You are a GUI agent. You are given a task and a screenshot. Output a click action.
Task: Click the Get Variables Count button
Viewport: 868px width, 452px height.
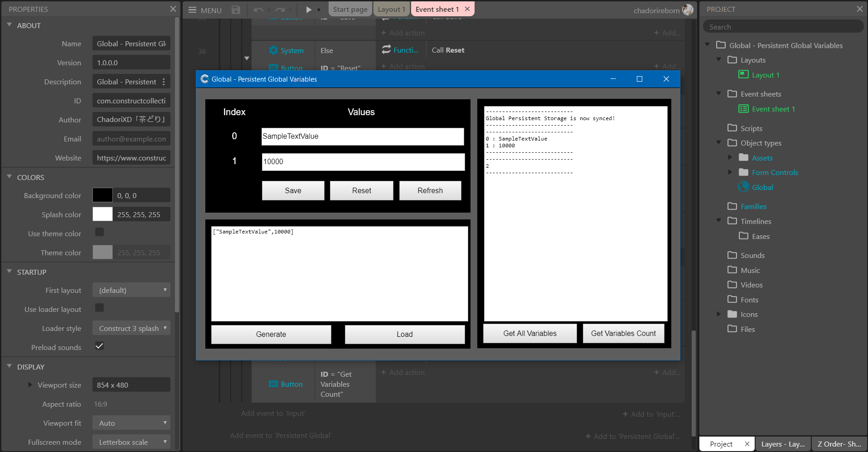click(x=623, y=333)
